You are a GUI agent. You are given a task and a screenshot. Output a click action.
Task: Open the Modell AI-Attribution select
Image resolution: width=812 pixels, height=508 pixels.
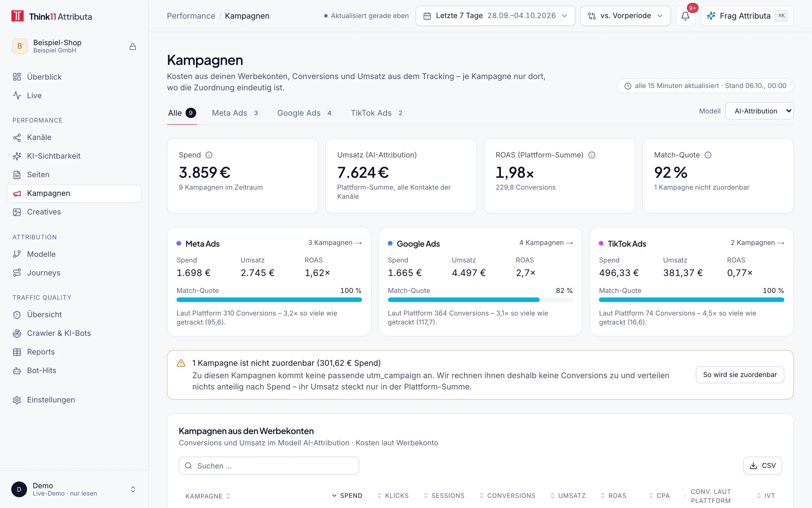point(759,111)
